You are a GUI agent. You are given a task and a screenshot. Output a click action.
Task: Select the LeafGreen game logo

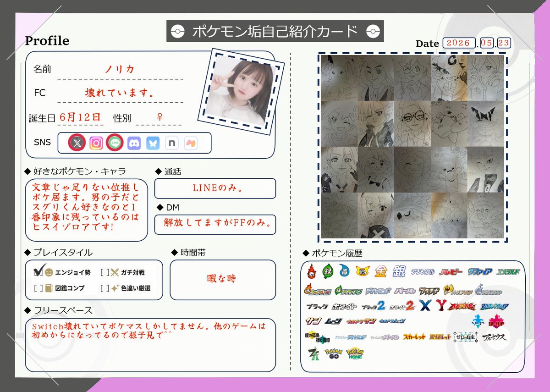click(348, 290)
